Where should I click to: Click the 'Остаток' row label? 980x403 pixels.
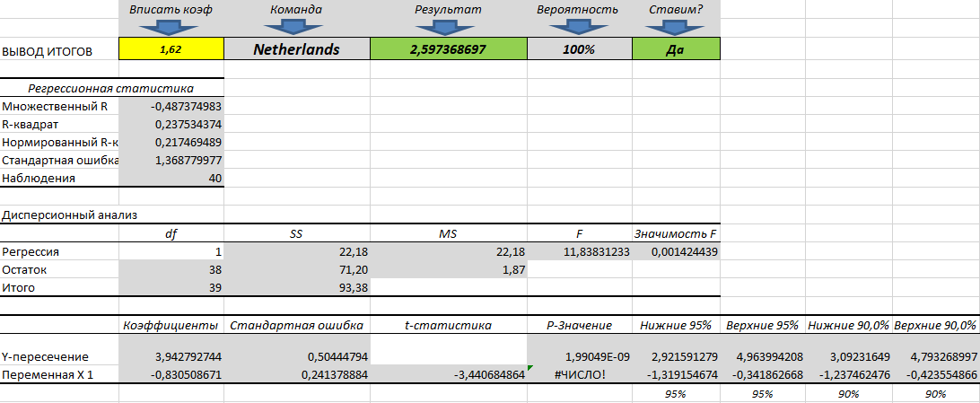(24, 270)
